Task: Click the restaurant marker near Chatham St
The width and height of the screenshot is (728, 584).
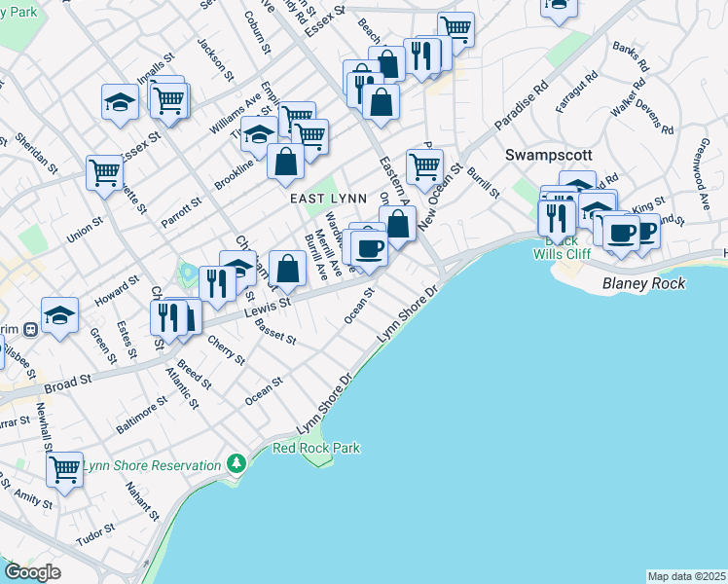Action: pos(217,284)
